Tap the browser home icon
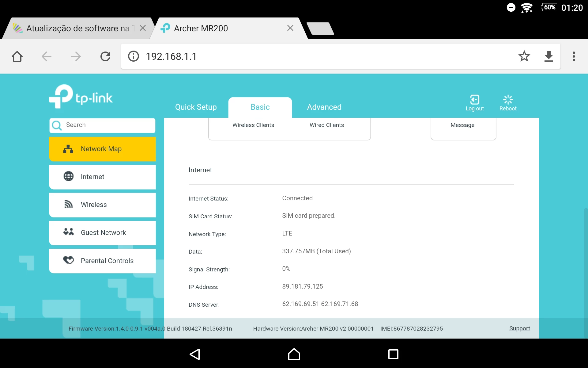The height and width of the screenshot is (368, 588). pos(17,56)
